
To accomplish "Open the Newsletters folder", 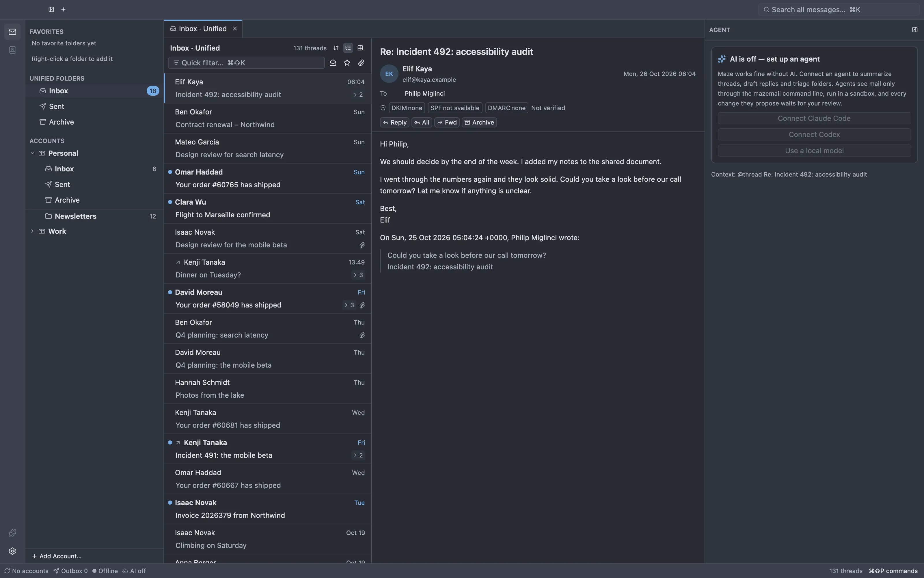I will point(94,216).
